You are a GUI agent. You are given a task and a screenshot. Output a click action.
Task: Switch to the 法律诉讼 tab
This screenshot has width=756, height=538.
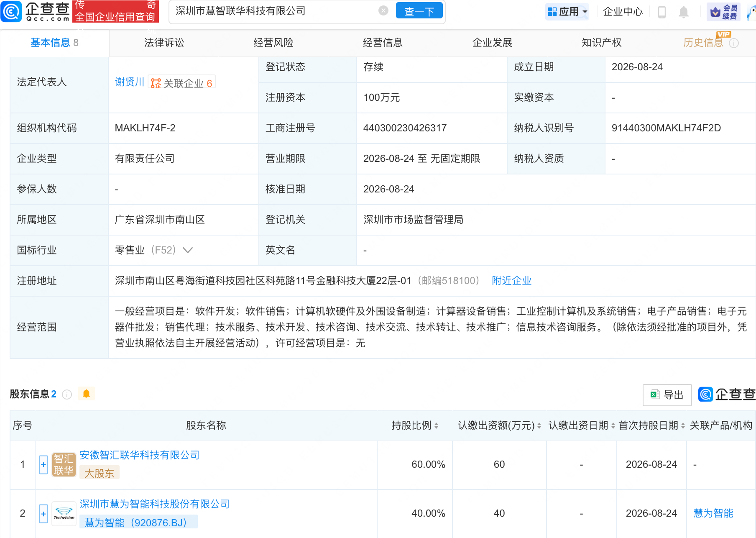(x=164, y=43)
